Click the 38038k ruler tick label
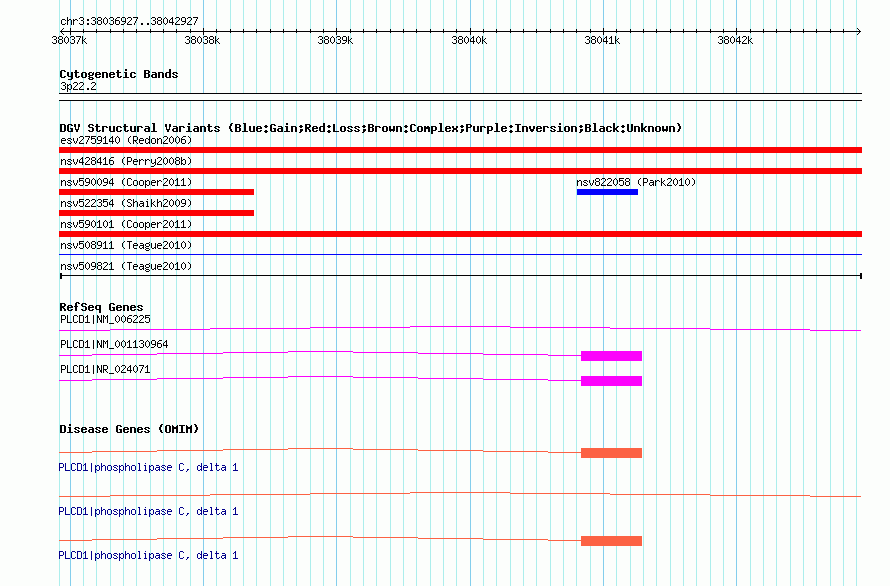 point(202,40)
